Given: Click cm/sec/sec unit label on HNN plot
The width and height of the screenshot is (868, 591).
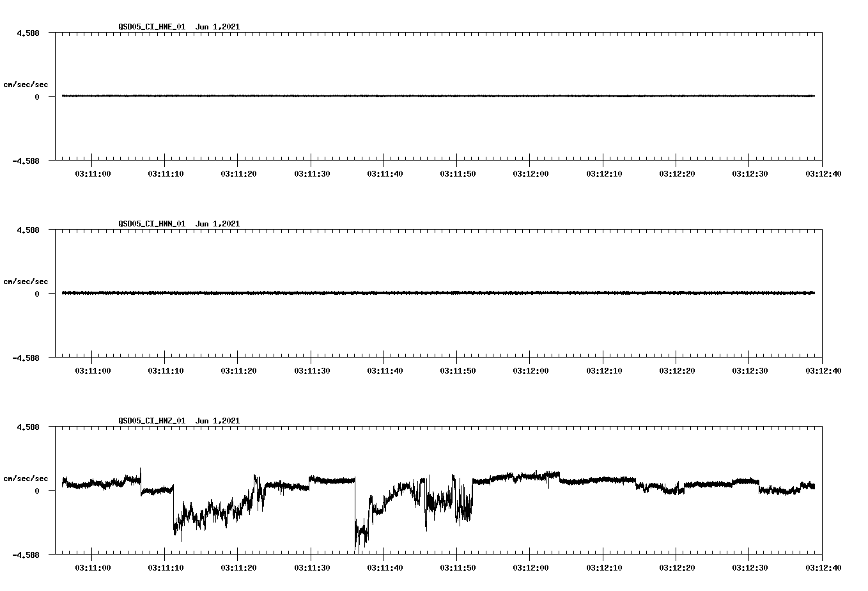Looking at the screenshot, I should pyautogui.click(x=26, y=281).
